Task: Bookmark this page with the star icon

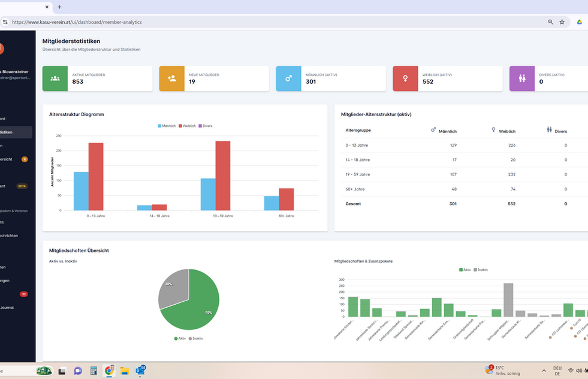Action: pyautogui.click(x=562, y=22)
